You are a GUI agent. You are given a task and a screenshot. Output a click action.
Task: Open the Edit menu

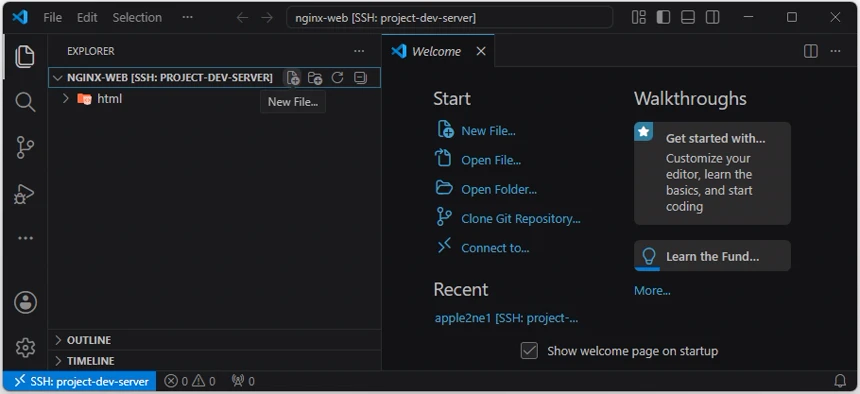tap(87, 18)
